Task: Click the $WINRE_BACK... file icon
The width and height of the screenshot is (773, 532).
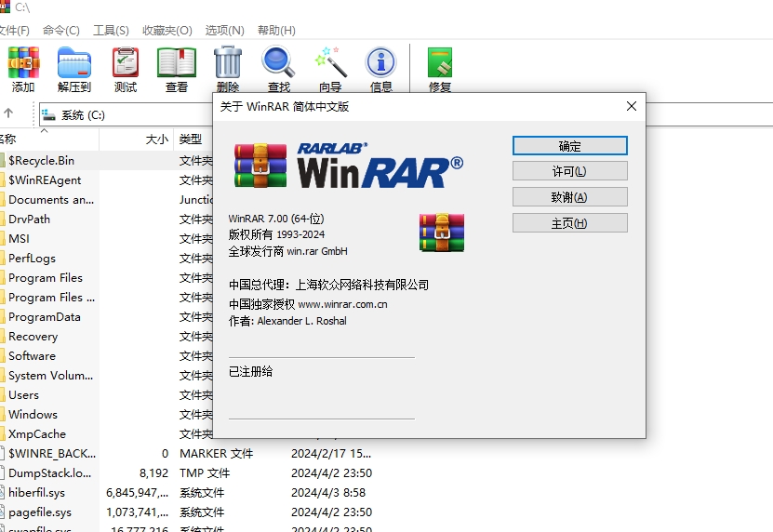Action: click(3, 453)
